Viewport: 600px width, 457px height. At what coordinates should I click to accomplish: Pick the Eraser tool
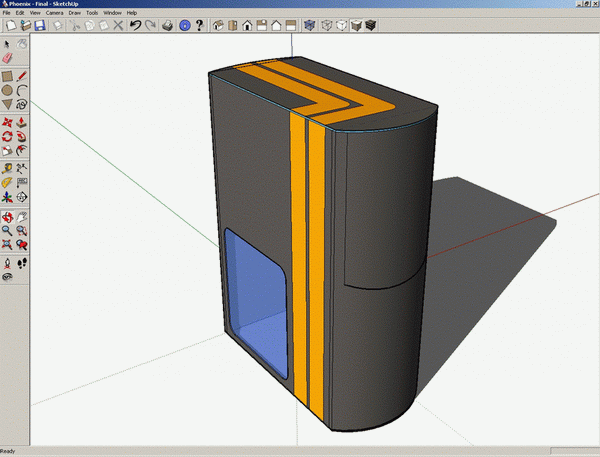(7, 59)
